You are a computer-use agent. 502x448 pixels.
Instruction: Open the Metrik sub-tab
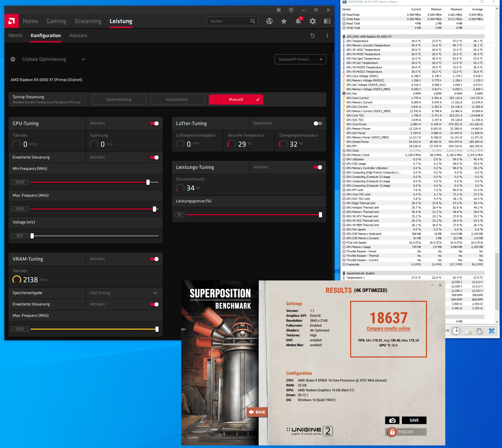[15, 36]
